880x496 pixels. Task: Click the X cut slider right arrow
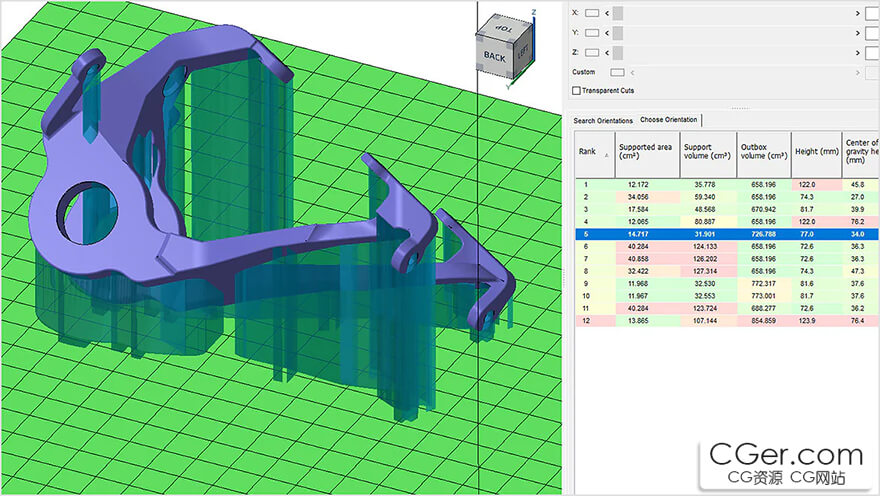point(858,13)
